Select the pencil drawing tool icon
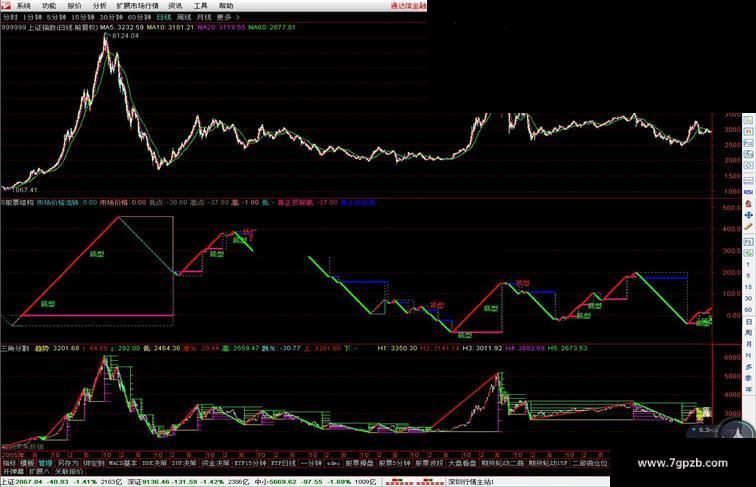The height and width of the screenshot is (487, 756). pyautogui.click(x=749, y=226)
